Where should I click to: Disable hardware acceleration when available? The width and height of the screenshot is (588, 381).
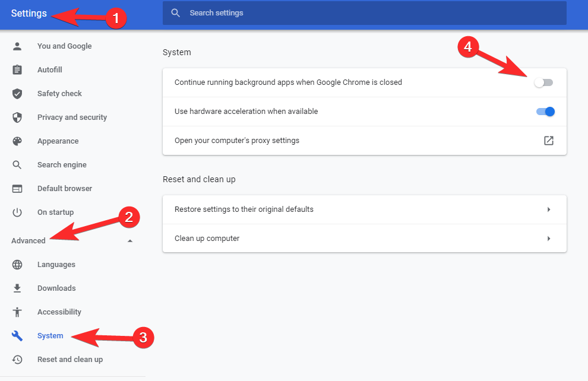point(545,111)
